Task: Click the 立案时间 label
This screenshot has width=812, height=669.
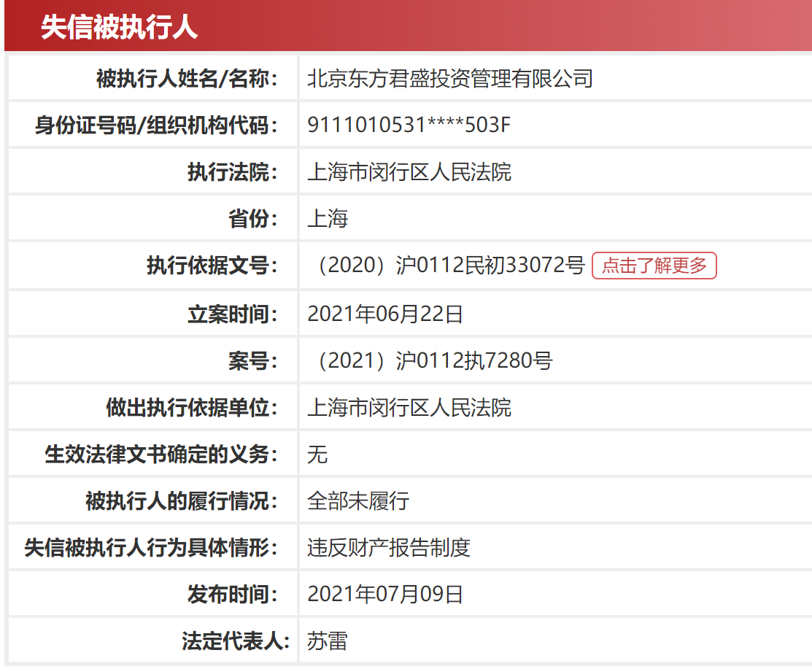Action: (233, 314)
